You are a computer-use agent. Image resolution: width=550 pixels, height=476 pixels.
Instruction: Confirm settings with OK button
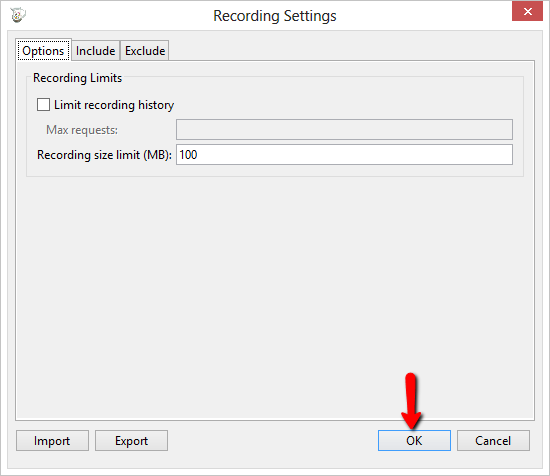click(x=414, y=441)
